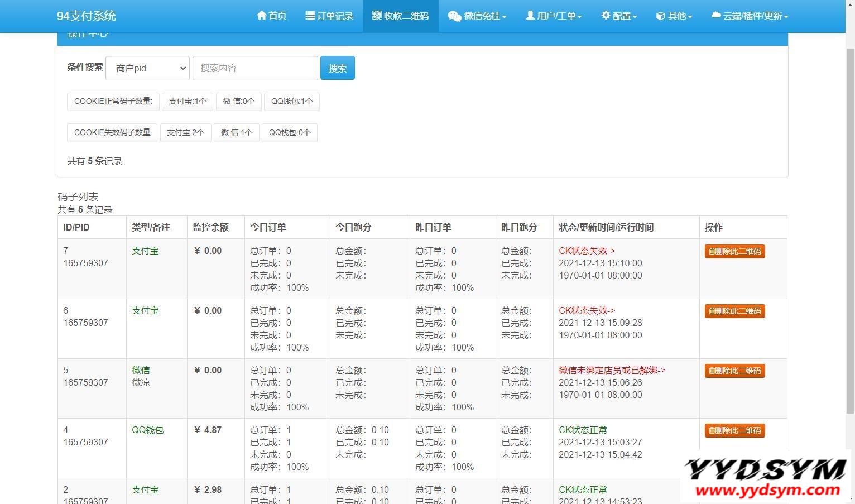This screenshot has height=504, width=855.
Task: Focus the 搜索内容 input field
Action: pos(255,68)
